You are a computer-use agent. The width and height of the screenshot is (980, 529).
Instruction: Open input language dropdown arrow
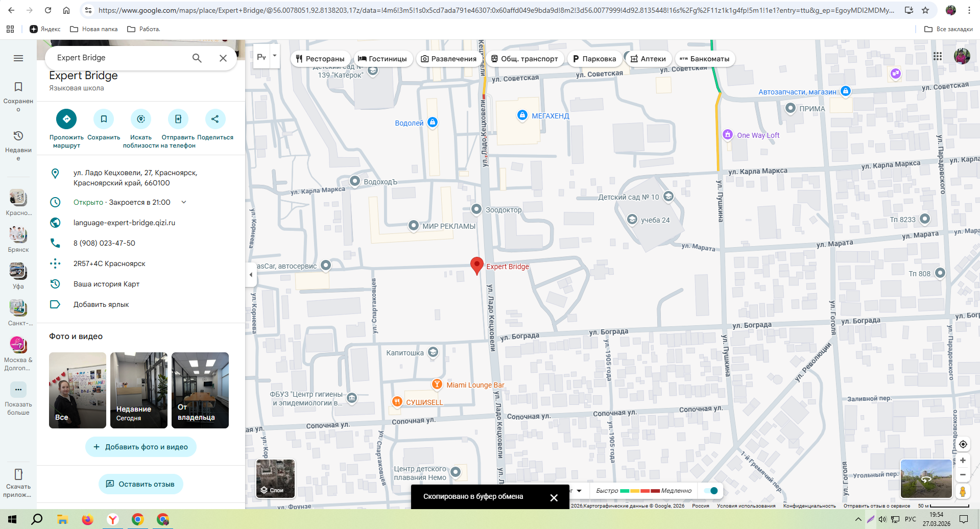275,56
